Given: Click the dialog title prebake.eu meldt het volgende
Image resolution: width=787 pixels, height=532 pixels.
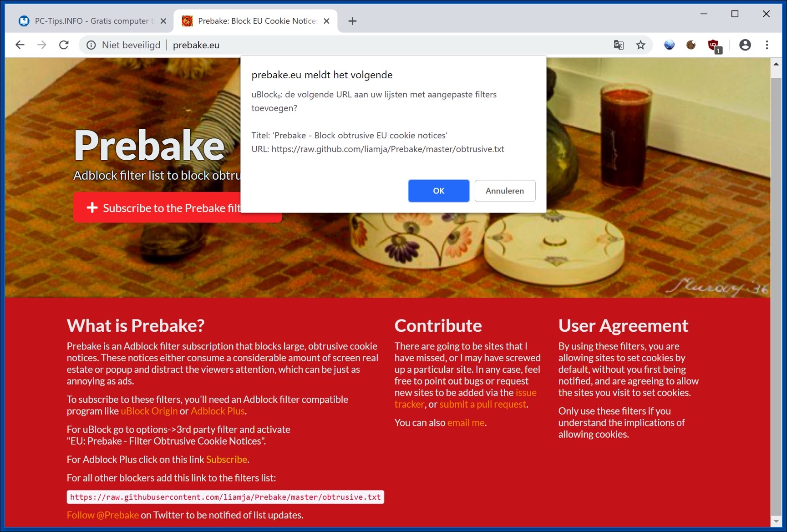Looking at the screenshot, I should click(x=322, y=75).
